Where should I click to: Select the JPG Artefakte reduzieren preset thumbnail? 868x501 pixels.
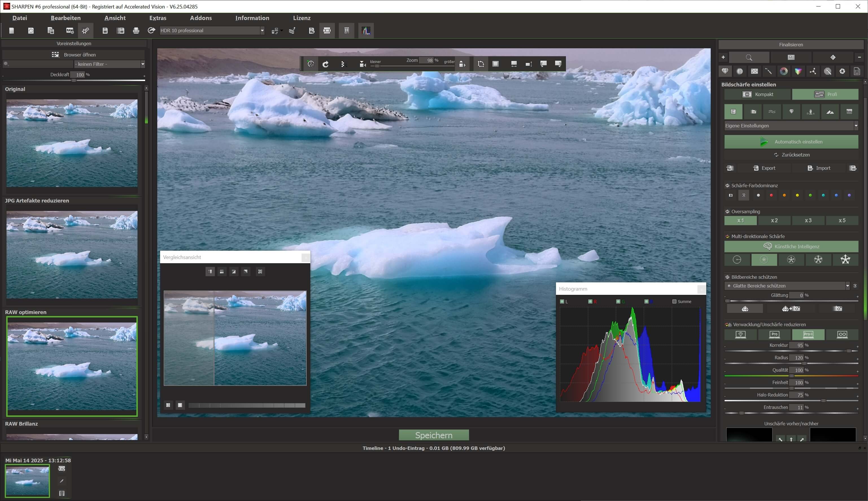tap(72, 254)
